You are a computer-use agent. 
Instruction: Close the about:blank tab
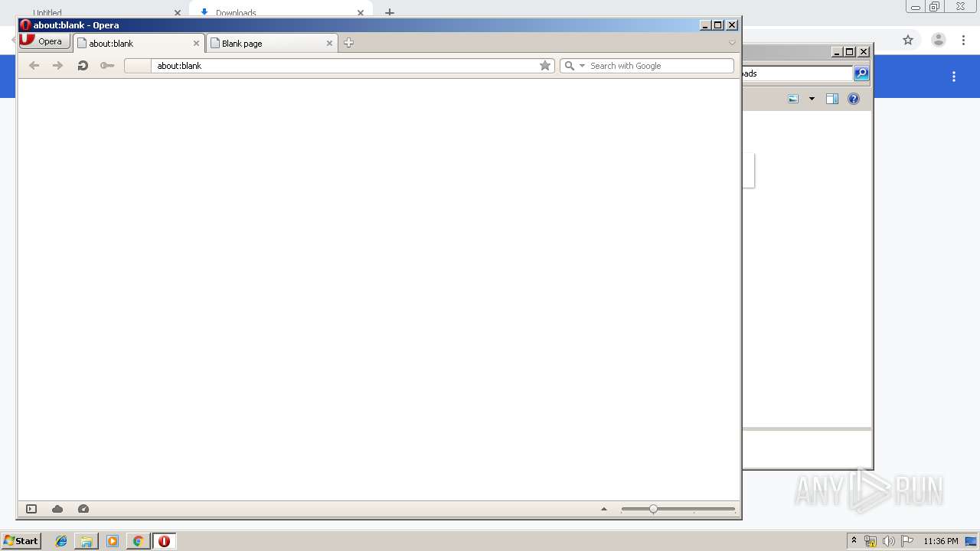[196, 44]
